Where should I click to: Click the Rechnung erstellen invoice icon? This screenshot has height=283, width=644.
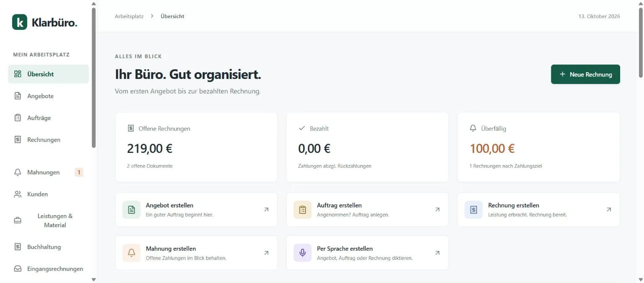474,210
